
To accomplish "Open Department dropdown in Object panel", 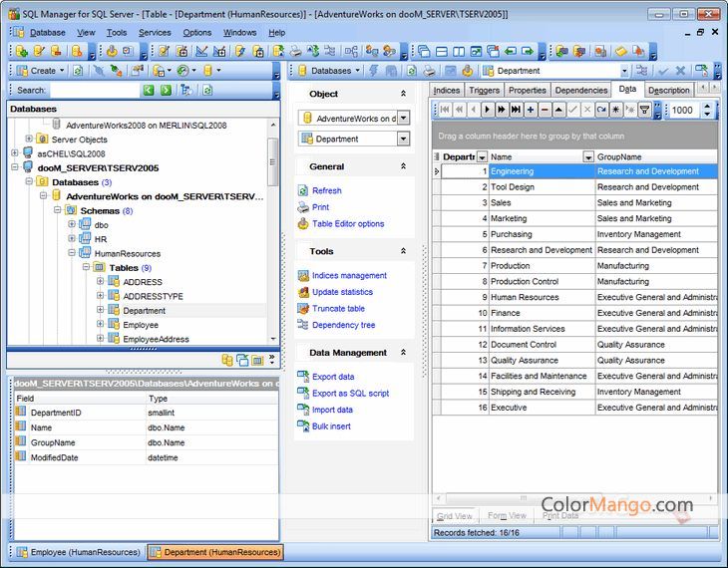I will click(x=404, y=139).
